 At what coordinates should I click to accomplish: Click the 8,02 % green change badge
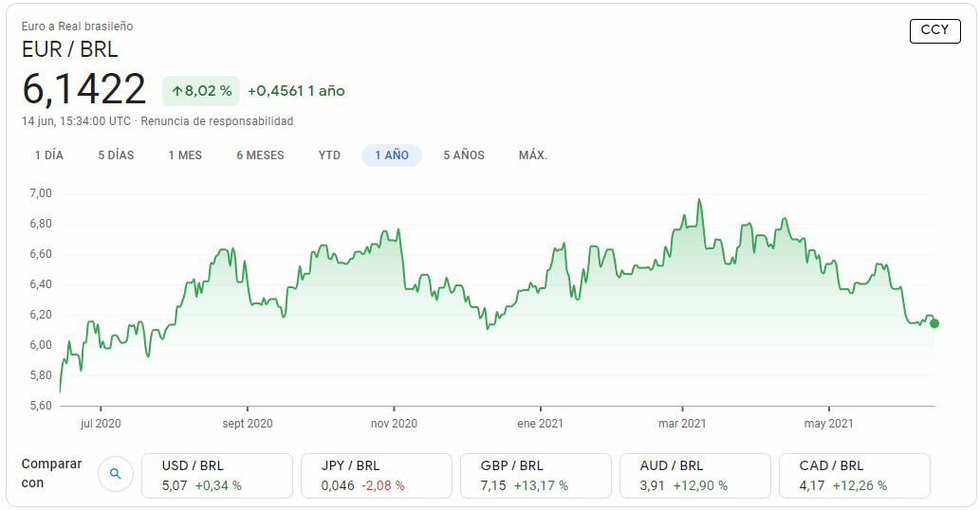[x=201, y=91]
